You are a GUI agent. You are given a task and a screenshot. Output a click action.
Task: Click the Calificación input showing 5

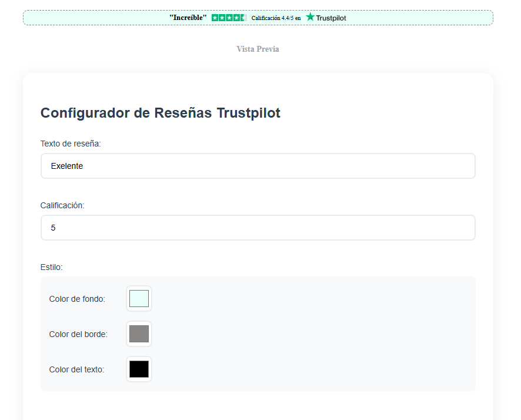pos(258,228)
